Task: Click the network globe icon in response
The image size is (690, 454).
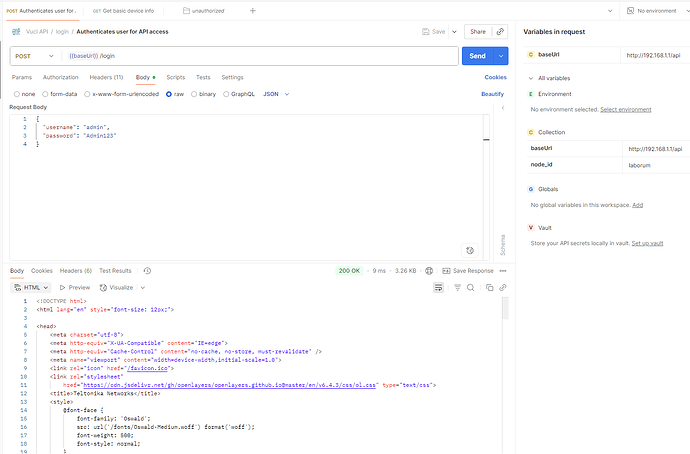Action: pyautogui.click(x=429, y=271)
